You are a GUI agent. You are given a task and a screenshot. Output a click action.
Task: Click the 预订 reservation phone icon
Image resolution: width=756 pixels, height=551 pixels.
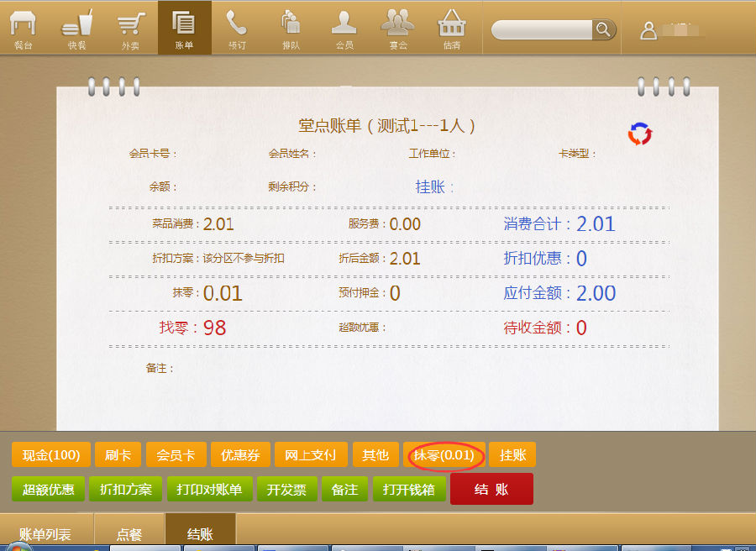coord(237,27)
